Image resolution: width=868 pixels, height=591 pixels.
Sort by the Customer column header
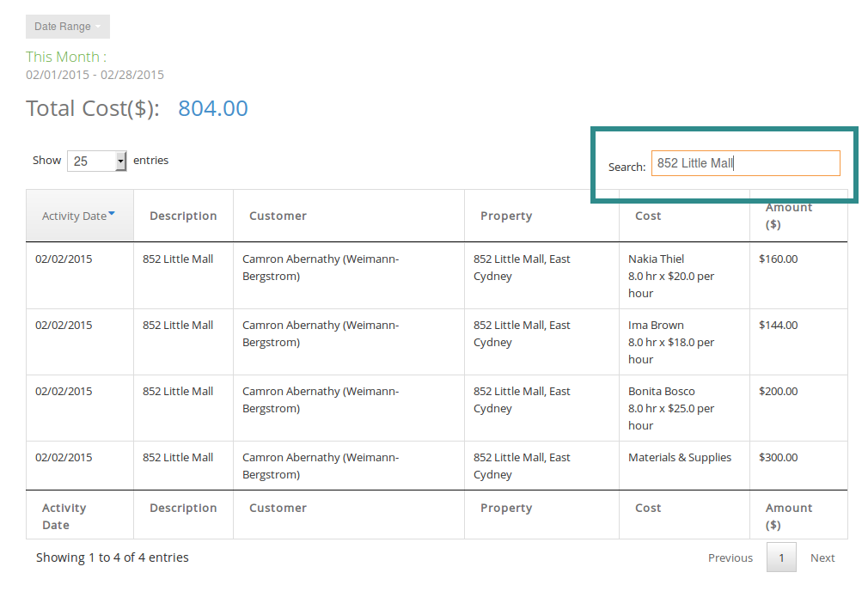[x=349, y=216]
